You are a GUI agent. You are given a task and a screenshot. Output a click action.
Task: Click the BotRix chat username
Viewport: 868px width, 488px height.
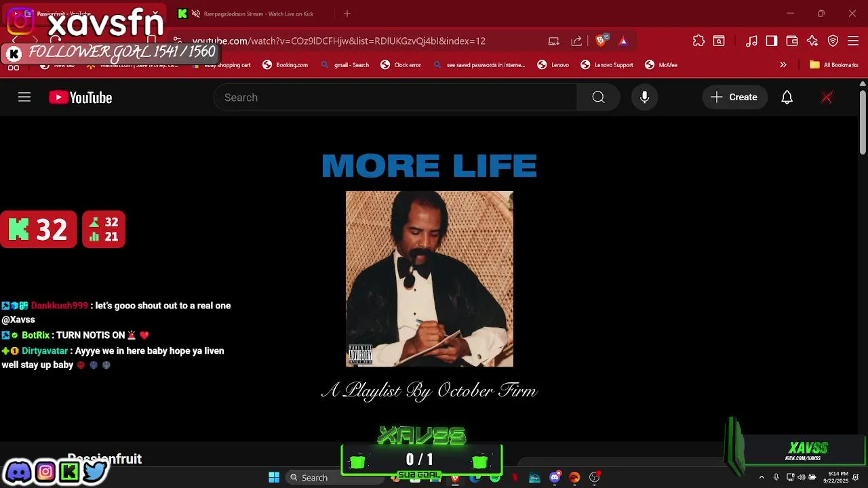point(35,335)
